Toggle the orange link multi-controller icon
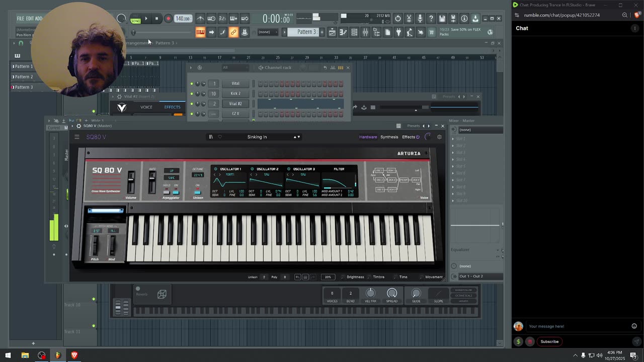 pyautogui.click(x=233, y=32)
